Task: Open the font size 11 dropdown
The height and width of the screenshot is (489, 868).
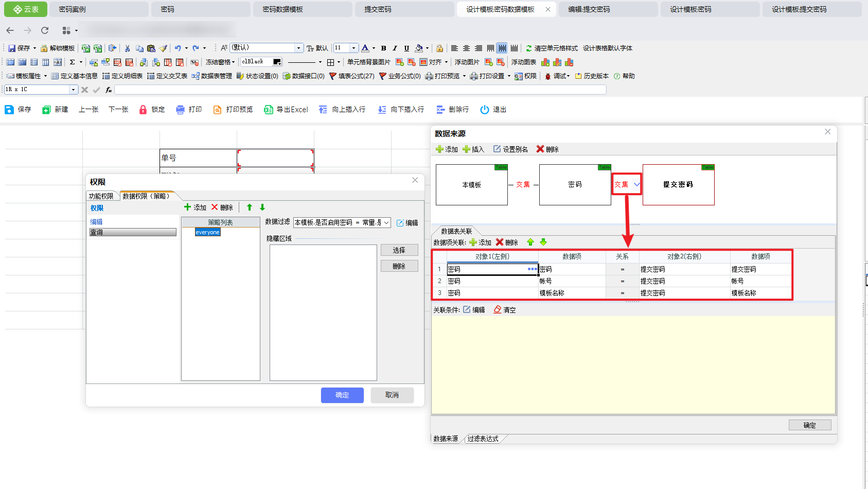Action: coord(353,48)
